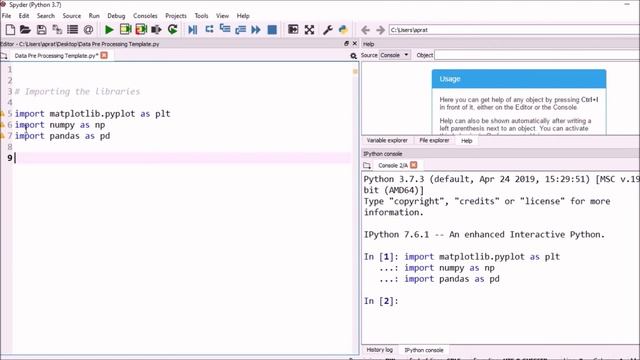Image resolution: width=640 pixels, height=360 pixels.
Task: Switch to the History log tab
Action: (379, 350)
